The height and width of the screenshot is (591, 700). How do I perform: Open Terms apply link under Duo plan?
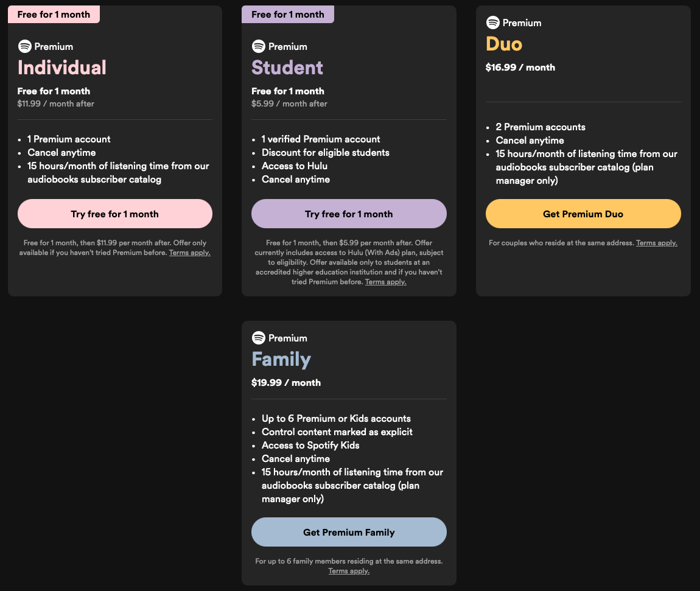point(656,243)
